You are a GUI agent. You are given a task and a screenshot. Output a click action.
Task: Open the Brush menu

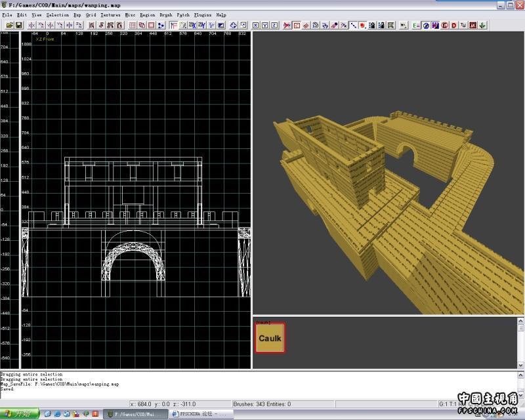tap(166, 14)
